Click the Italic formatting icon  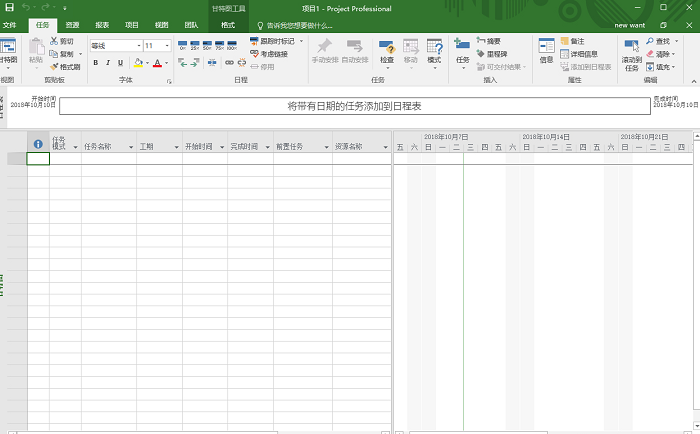coord(108,63)
